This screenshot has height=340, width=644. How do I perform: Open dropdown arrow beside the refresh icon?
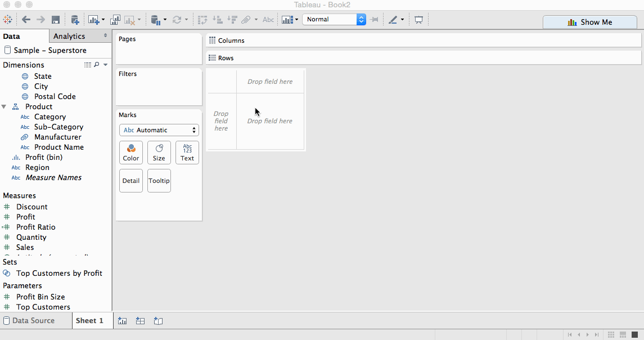(187, 20)
